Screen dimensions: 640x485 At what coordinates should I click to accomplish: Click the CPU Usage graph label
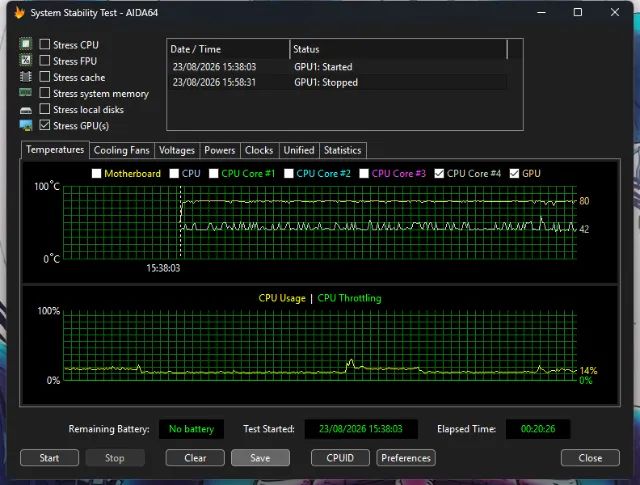[x=282, y=298]
